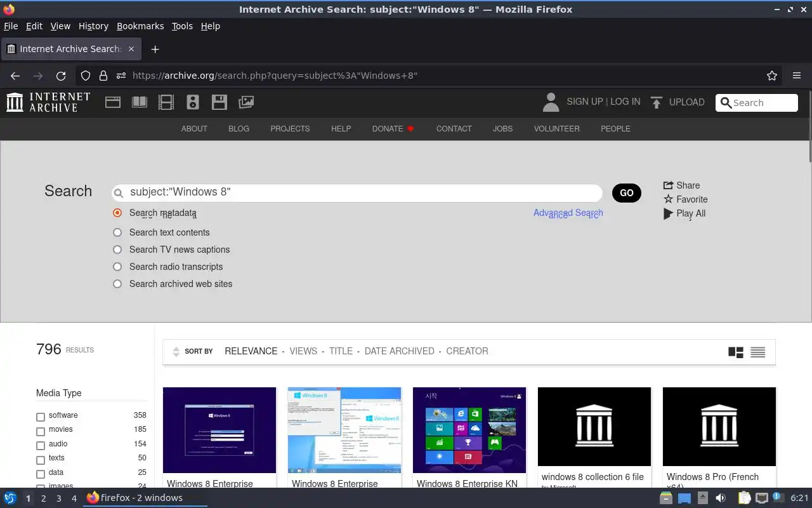
Task: Select Search radio transcripts option
Action: [117, 267]
